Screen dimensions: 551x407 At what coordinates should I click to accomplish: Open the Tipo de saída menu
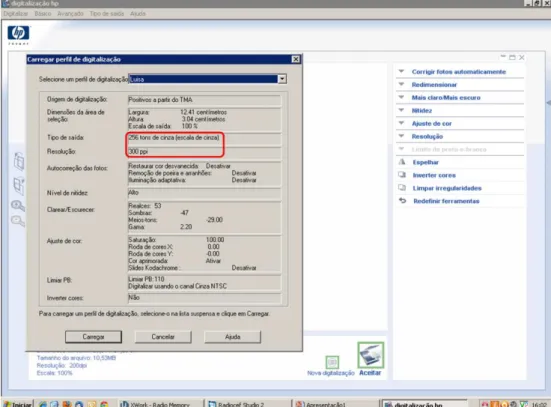(x=107, y=13)
